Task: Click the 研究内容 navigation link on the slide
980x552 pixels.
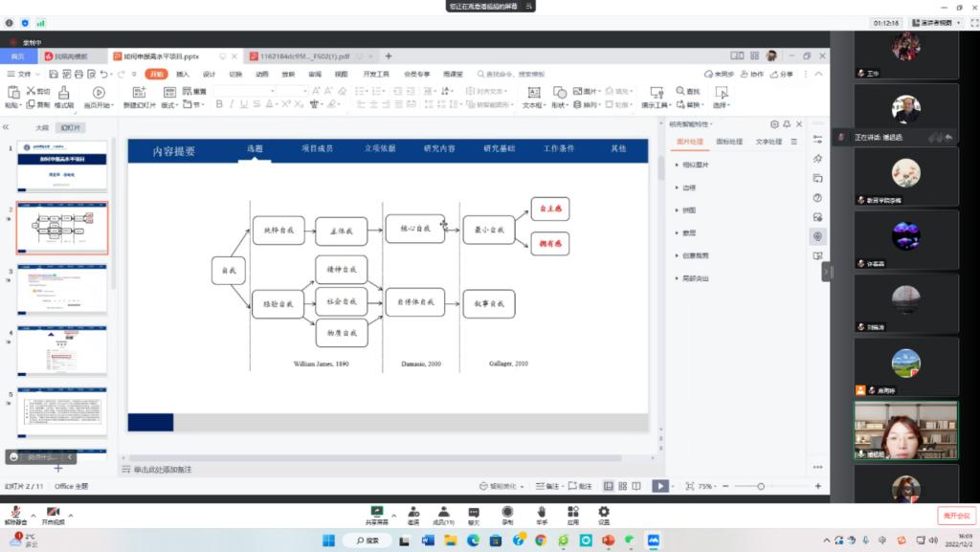Action: click(x=439, y=149)
